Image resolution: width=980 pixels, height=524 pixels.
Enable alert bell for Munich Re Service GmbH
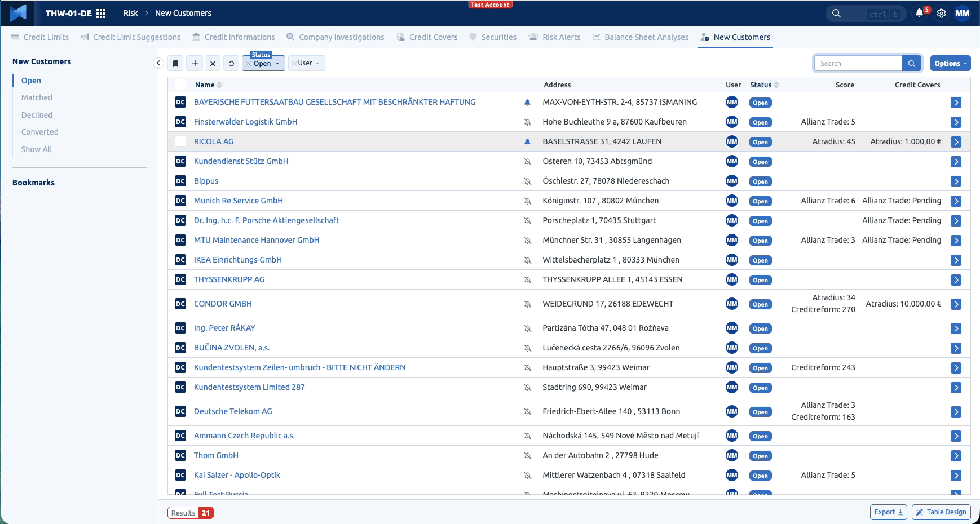(x=527, y=201)
